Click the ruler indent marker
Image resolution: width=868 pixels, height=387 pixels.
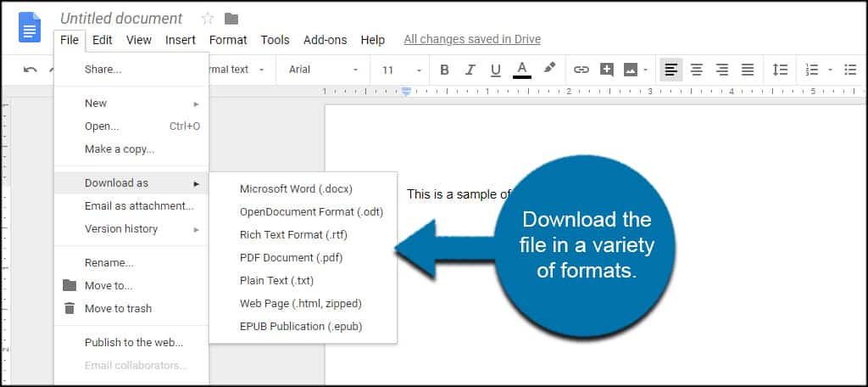[x=406, y=92]
